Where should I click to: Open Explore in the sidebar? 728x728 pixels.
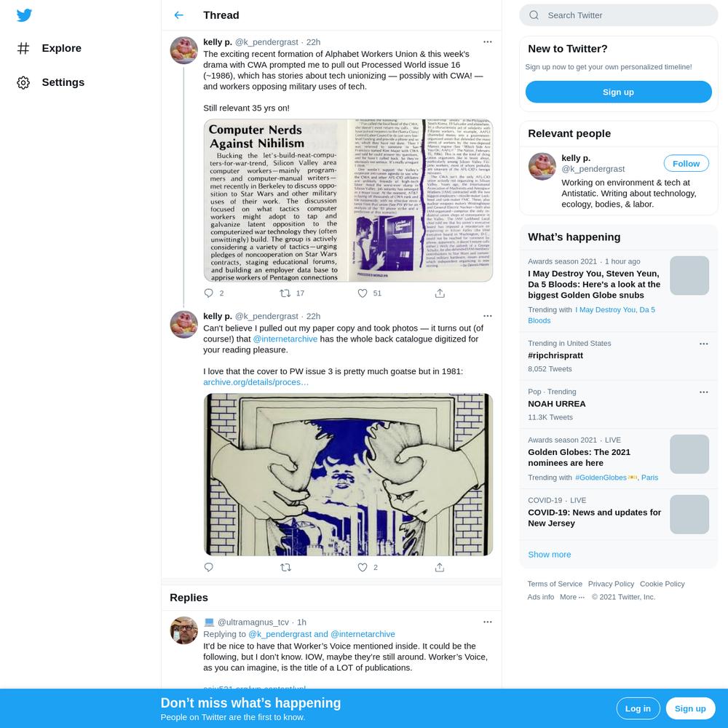click(50, 48)
